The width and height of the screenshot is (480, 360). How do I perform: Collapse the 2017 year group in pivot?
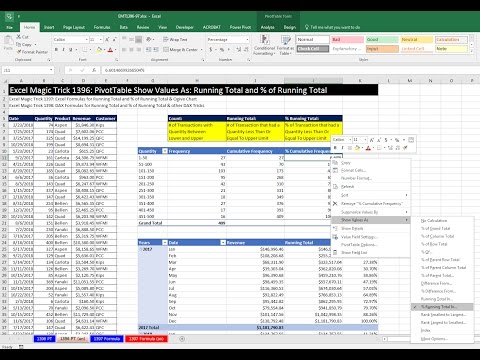pos(141,249)
